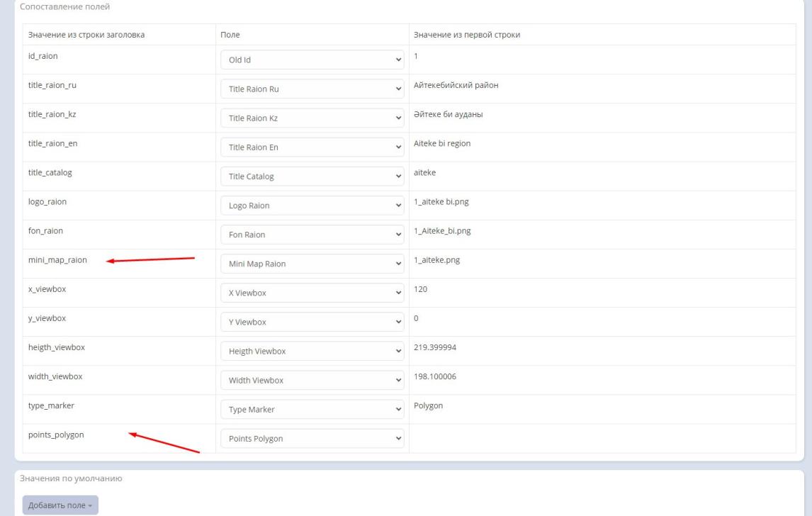Click the 1_aiteke.png first-row value

436,260
